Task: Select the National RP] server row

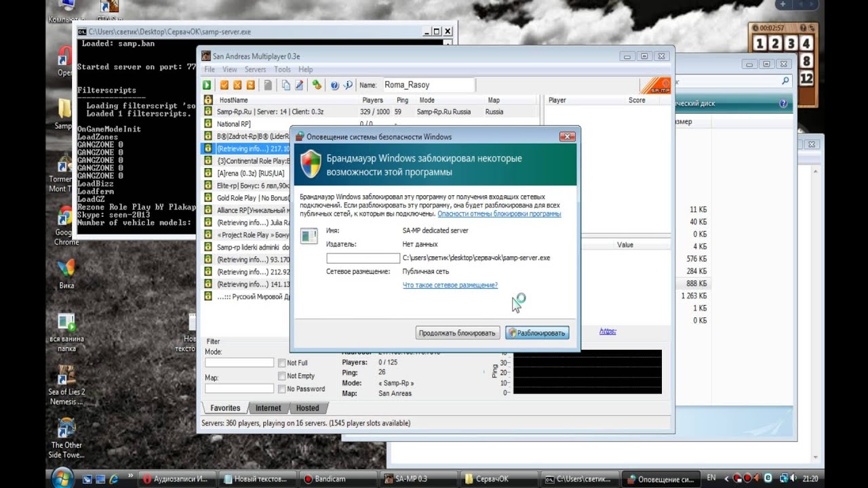Action: pyautogui.click(x=371, y=124)
